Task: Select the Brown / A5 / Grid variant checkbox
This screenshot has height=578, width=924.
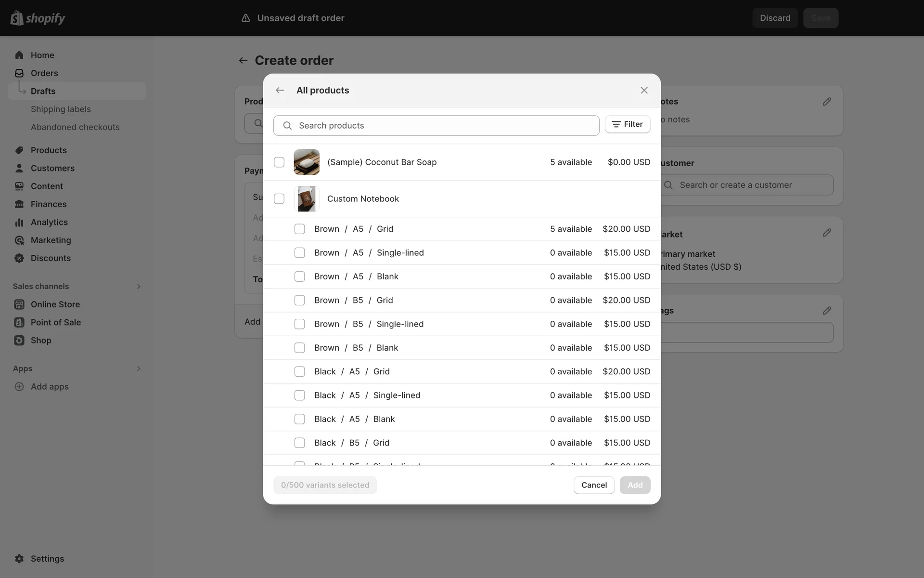Action: tap(299, 229)
